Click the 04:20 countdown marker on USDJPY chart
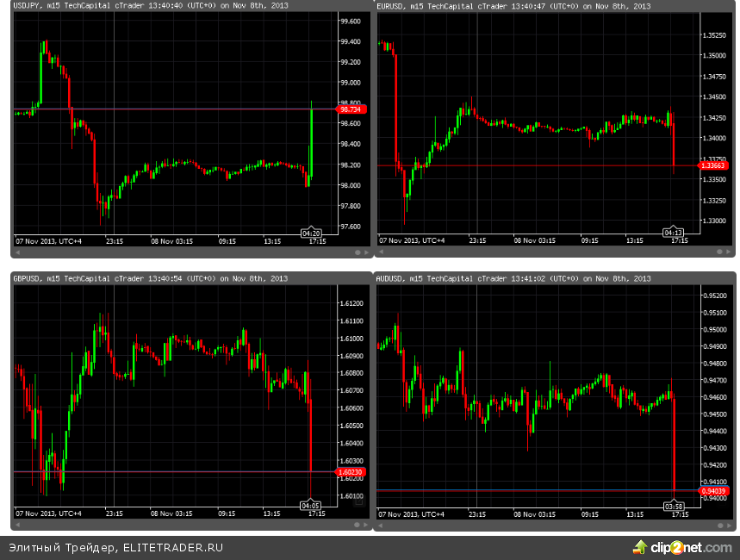Image resolution: width=740 pixels, height=560 pixels. 311,233
